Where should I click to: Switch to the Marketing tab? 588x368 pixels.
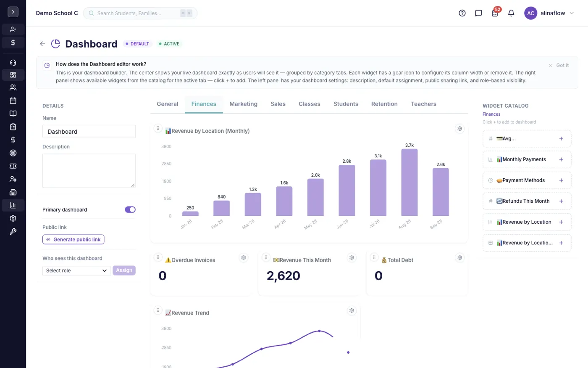[243, 104]
